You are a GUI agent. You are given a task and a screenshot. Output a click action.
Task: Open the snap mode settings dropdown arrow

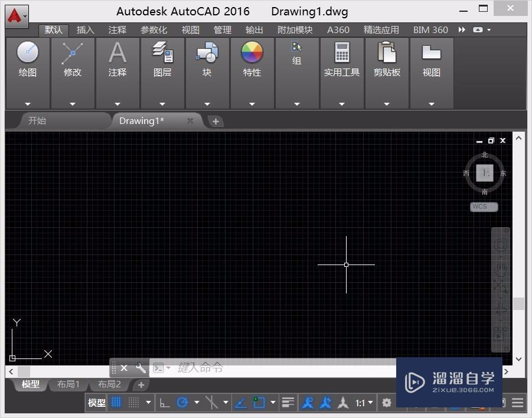(x=148, y=403)
